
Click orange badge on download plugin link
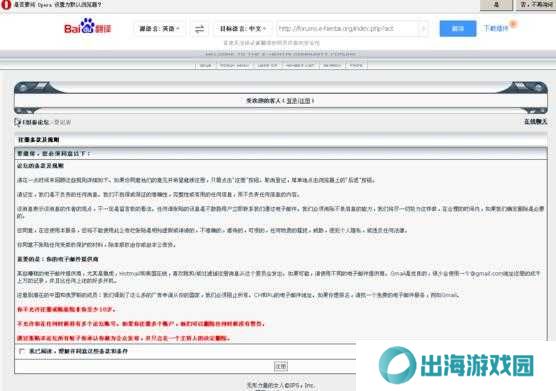pos(513,24)
